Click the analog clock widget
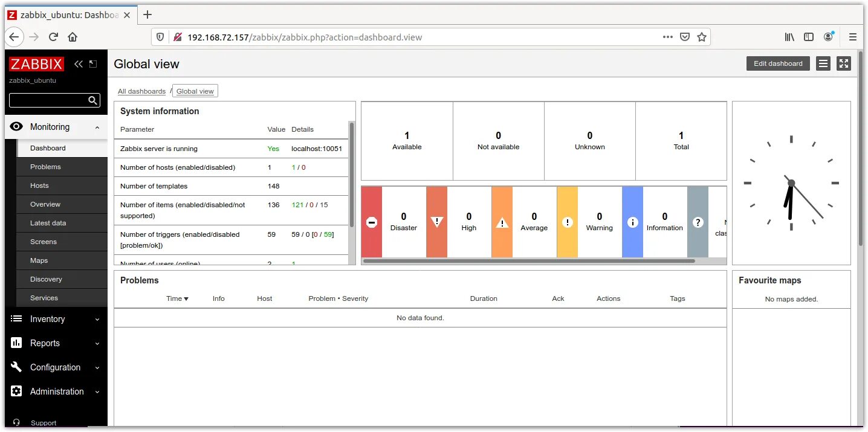Viewport: 868px width, 432px height. [791, 183]
